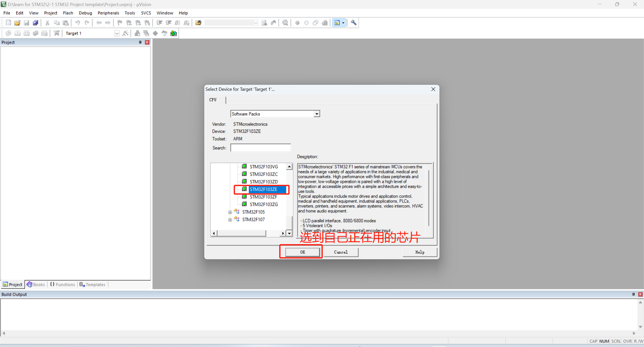Viewport: 644px width, 347px height.
Task: Click the Select Software Packs icon
Action: click(x=164, y=33)
